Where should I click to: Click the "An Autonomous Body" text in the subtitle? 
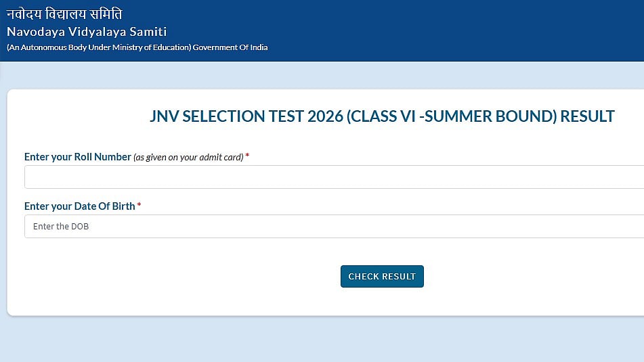[x=46, y=47]
